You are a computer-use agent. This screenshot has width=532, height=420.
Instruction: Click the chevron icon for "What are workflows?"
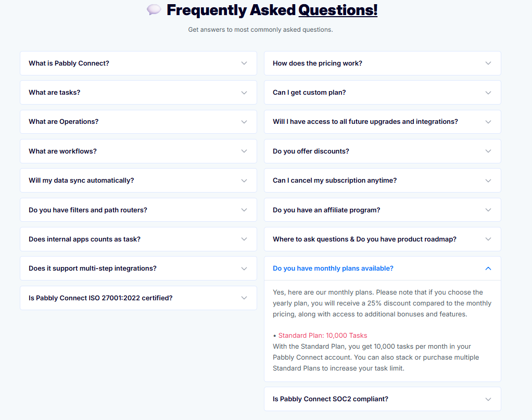[244, 151]
